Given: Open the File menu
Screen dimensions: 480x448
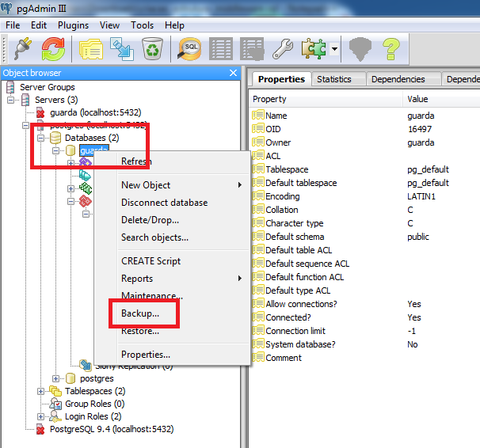Looking at the screenshot, I should pyautogui.click(x=13, y=25).
